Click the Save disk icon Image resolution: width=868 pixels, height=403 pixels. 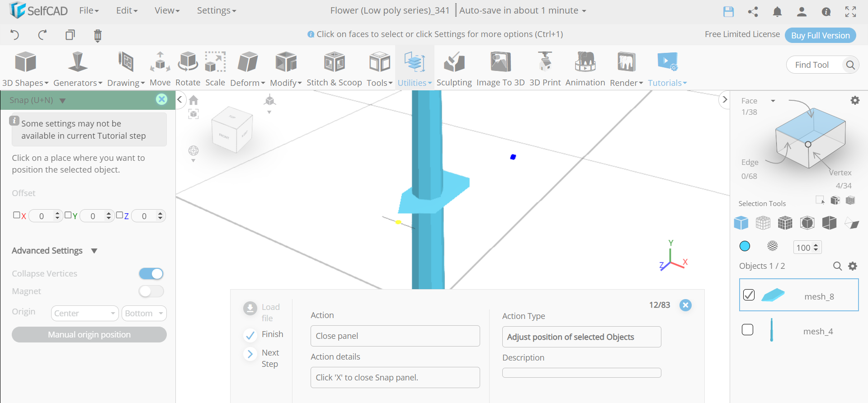point(728,12)
